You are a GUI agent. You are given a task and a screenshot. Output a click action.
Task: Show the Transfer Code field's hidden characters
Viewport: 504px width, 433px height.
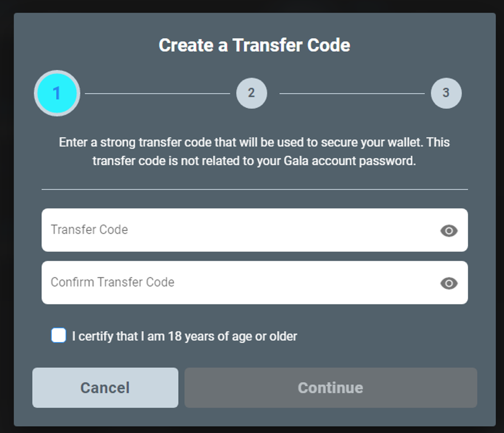coord(449,230)
